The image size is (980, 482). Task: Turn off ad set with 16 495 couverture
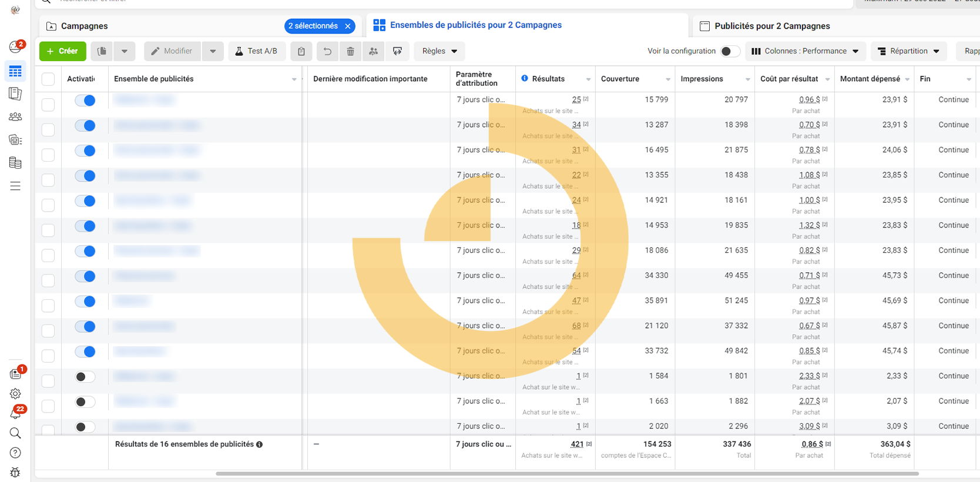[x=85, y=150]
